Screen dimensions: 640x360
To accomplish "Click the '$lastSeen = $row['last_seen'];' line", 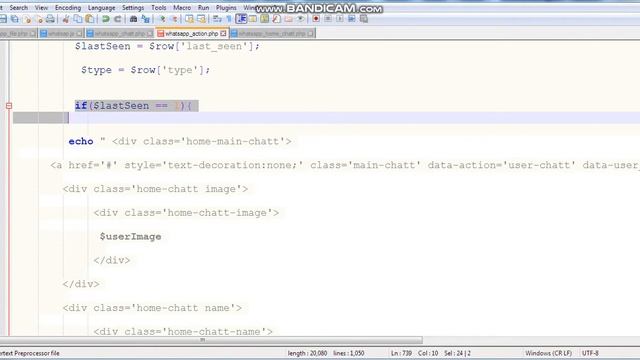I will (167, 47).
